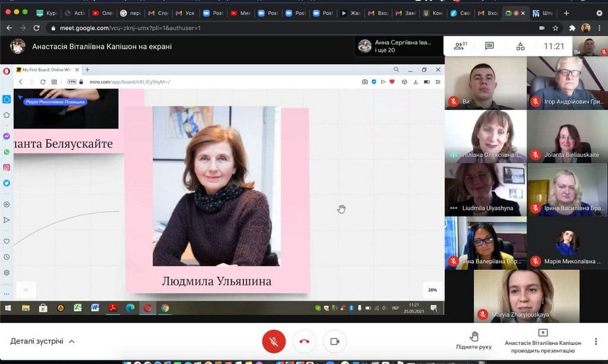This screenshot has width=608, height=364.
Task: Click the Анна Сергіївна і ще 20 notification
Action: tap(399, 46)
